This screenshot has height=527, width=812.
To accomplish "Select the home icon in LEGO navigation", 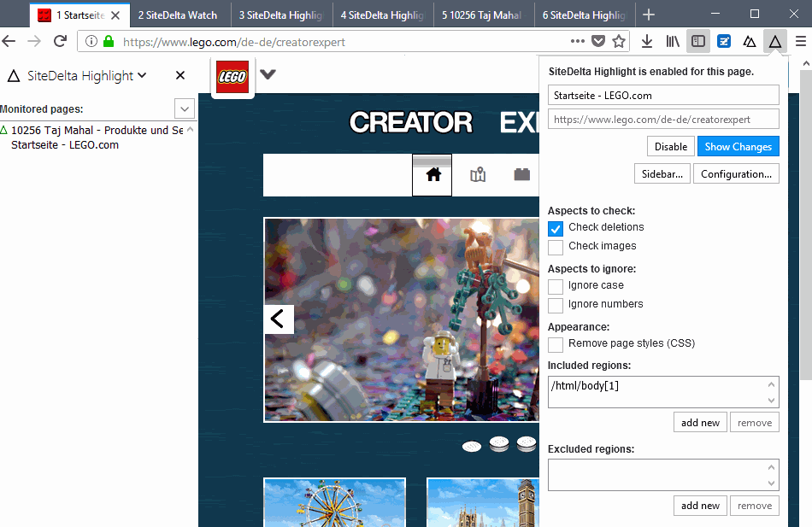I will click(432, 173).
